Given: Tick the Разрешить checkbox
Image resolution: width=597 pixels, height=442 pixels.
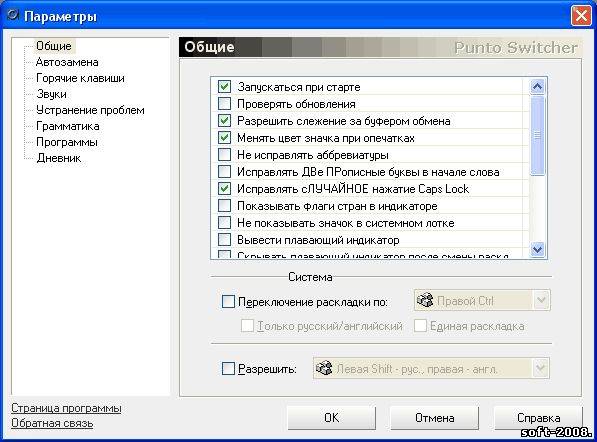Looking at the screenshot, I should pos(228,369).
